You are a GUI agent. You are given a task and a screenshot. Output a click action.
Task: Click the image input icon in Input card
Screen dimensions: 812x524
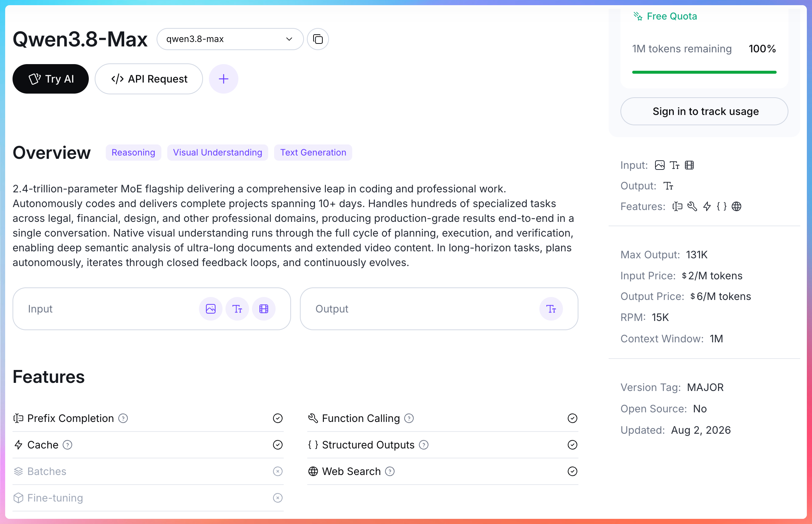(x=211, y=309)
